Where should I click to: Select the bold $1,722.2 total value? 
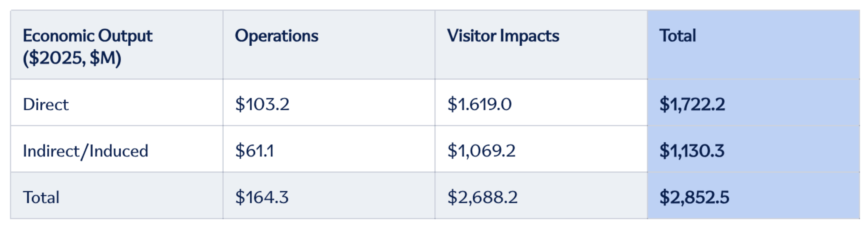coord(692,104)
